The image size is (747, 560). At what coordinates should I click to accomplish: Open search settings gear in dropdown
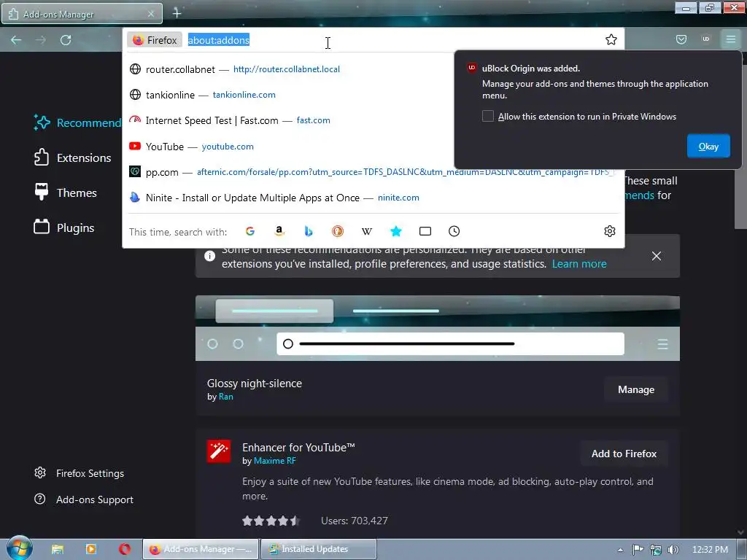[610, 231]
